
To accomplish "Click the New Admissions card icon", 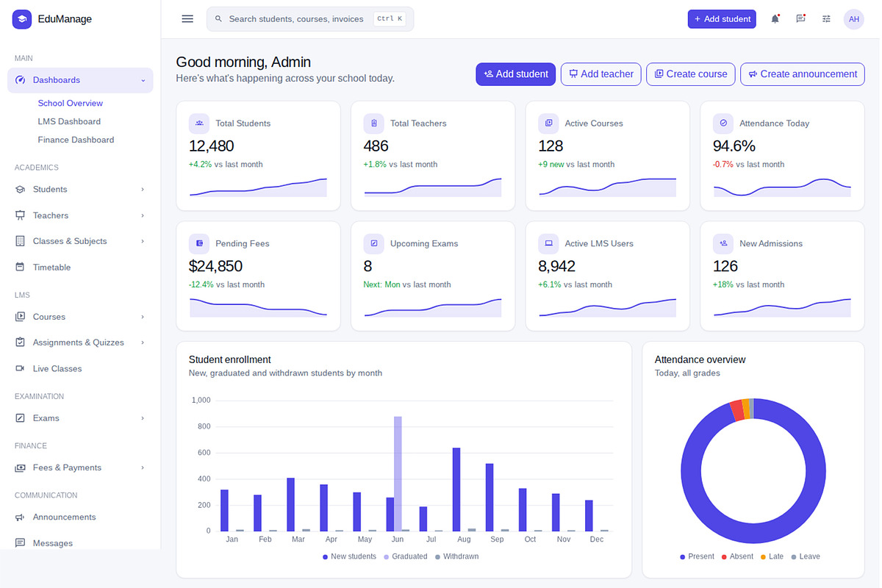I will [723, 243].
